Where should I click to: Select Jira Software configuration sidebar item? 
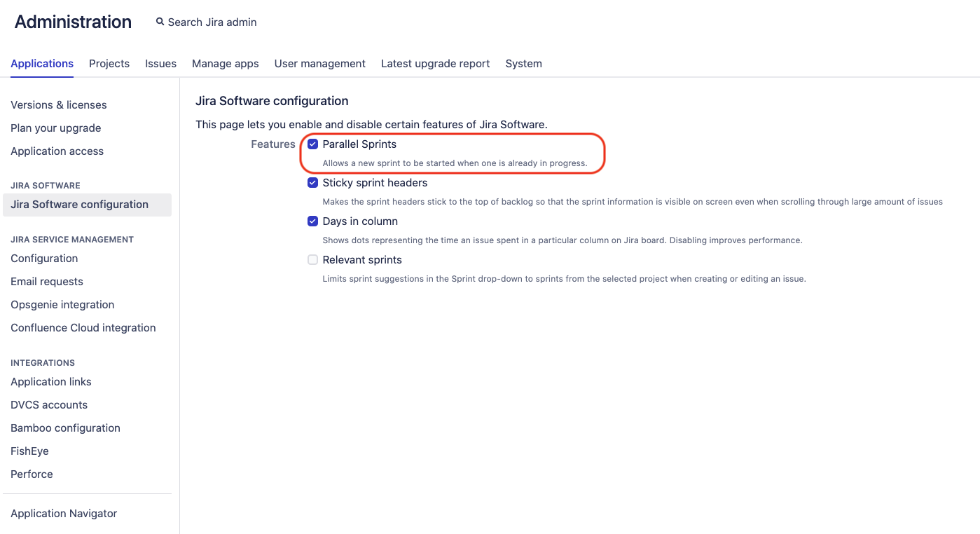87,205
